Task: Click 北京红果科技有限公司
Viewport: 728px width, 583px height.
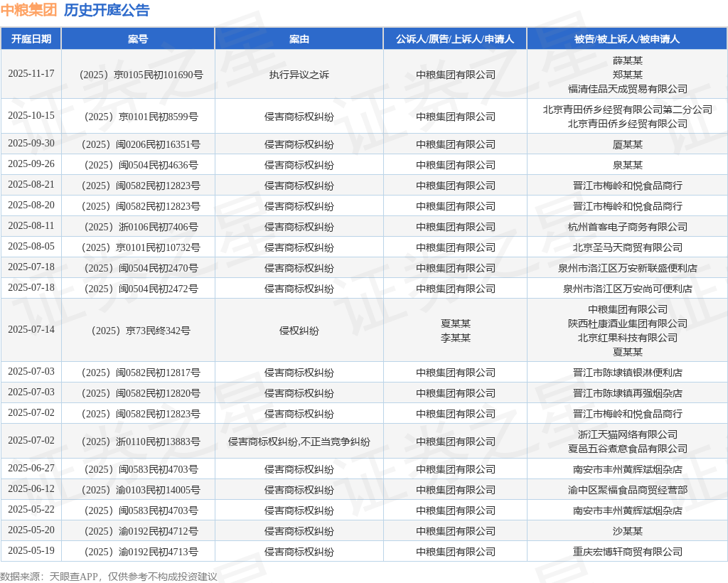Action: pos(627,338)
